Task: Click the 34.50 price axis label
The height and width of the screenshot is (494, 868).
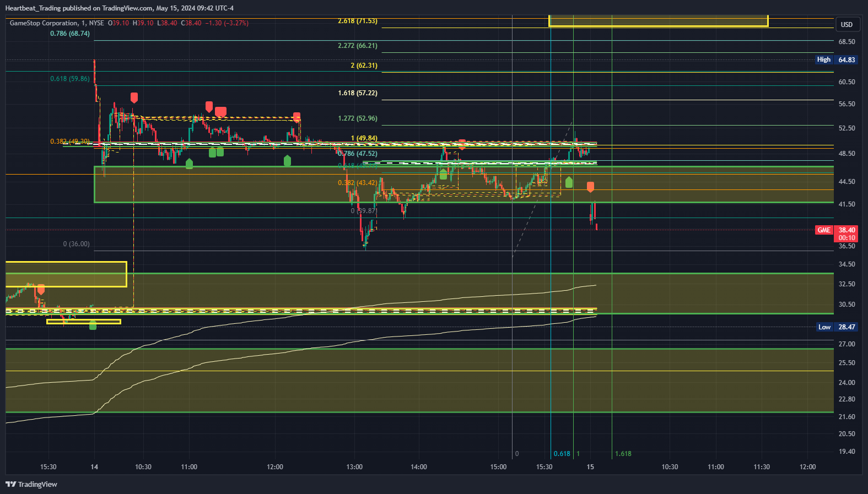Action: (847, 264)
